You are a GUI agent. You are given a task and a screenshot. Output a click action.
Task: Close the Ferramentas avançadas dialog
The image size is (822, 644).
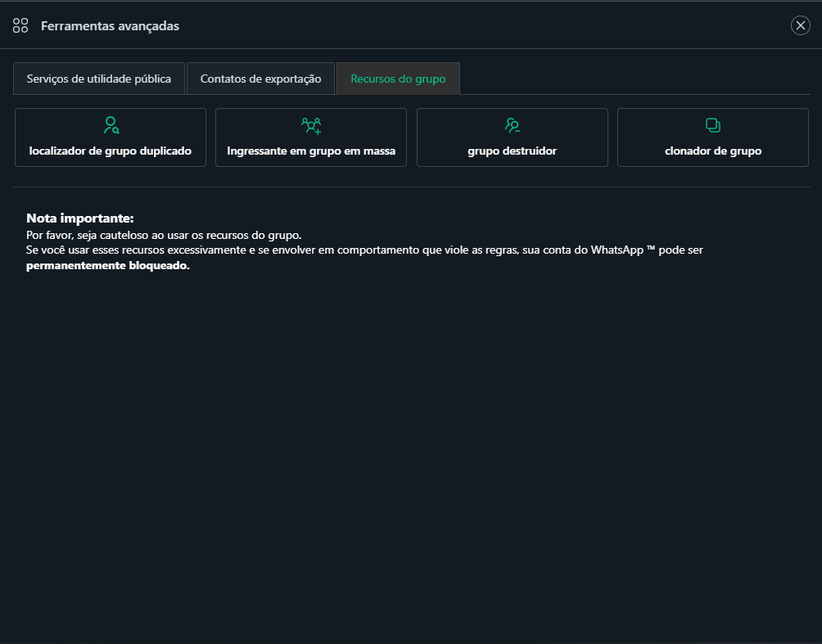tap(801, 25)
